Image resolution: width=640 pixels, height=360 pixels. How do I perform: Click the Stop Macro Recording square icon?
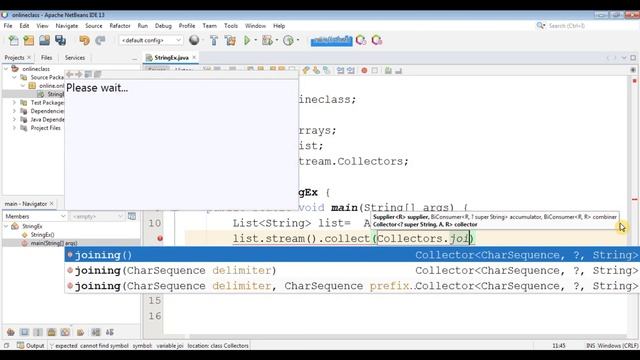pos(375,71)
